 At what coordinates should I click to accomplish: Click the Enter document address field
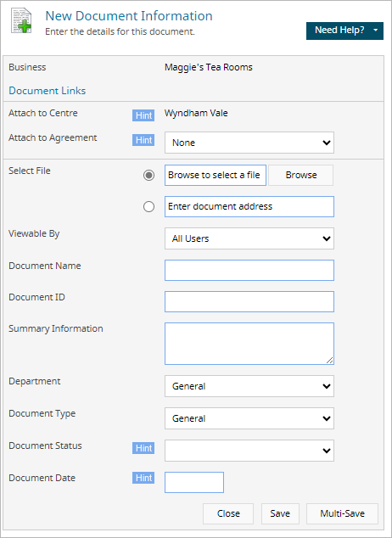[249, 206]
